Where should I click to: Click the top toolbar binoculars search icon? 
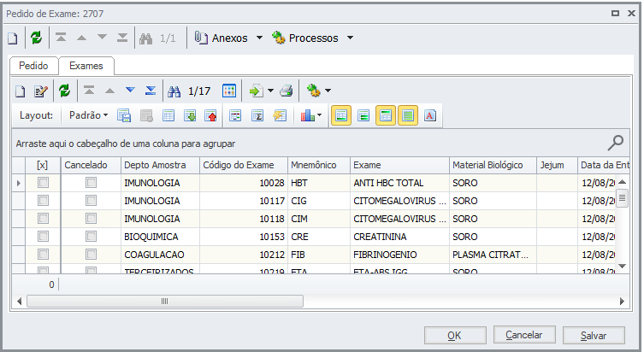(145, 38)
